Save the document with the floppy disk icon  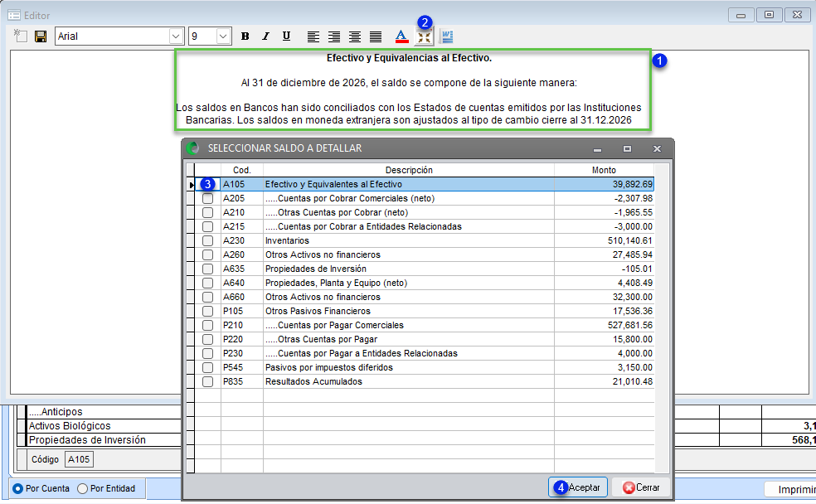[x=41, y=36]
